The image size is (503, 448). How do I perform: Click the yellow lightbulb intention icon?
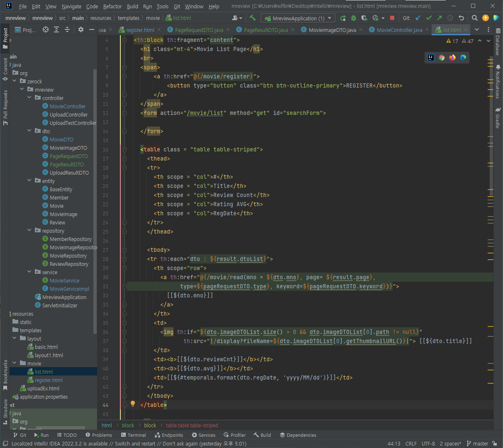tap(133, 404)
